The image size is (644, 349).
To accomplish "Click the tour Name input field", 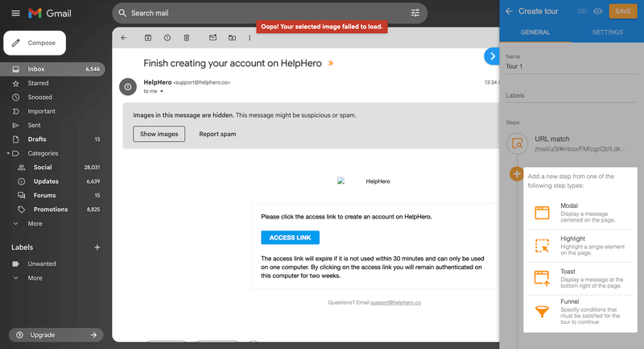I will click(572, 67).
